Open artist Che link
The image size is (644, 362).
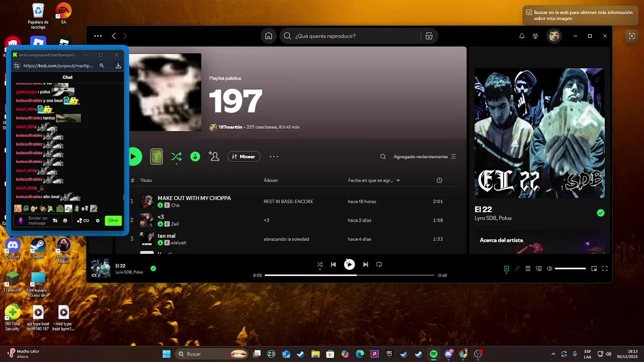(175, 206)
